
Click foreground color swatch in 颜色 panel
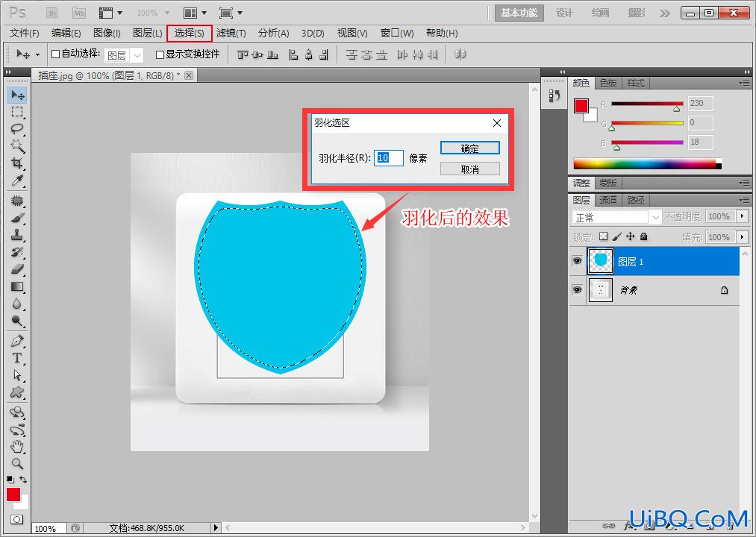tap(581, 106)
